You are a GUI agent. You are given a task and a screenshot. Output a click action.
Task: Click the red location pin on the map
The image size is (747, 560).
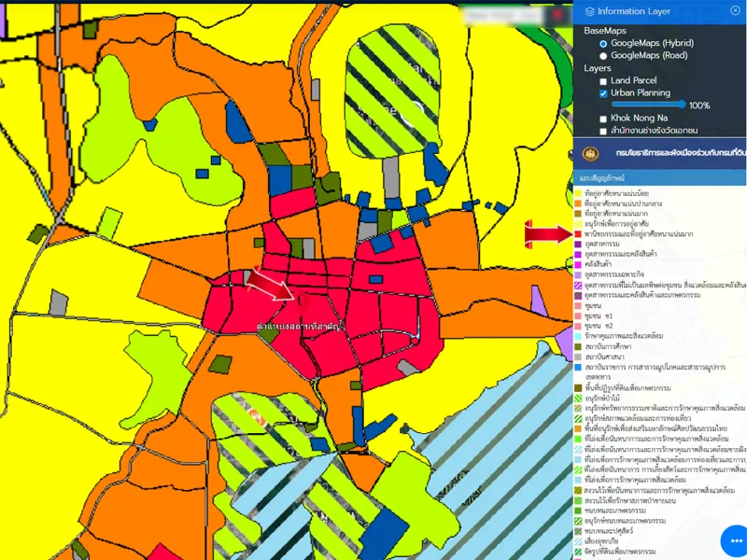[303, 299]
